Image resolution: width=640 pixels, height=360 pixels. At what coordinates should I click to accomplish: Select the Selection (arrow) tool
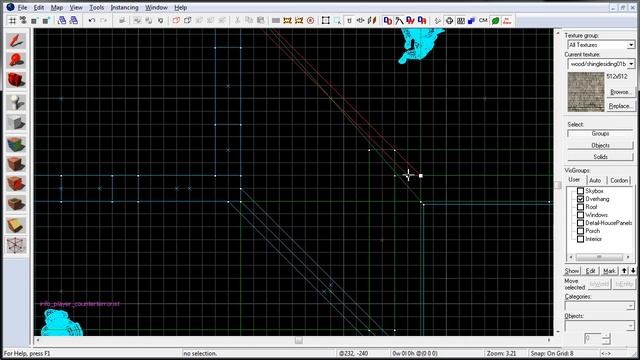(16, 41)
